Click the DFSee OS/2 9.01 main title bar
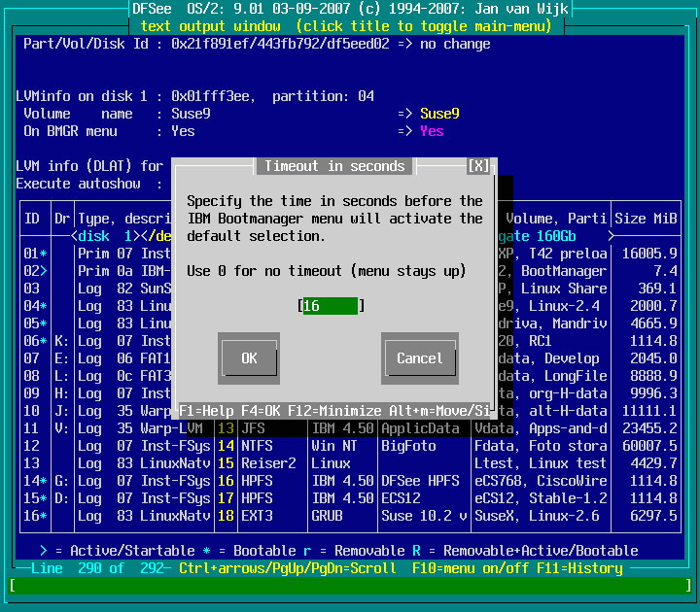This screenshot has height=612, width=700. 350,9
